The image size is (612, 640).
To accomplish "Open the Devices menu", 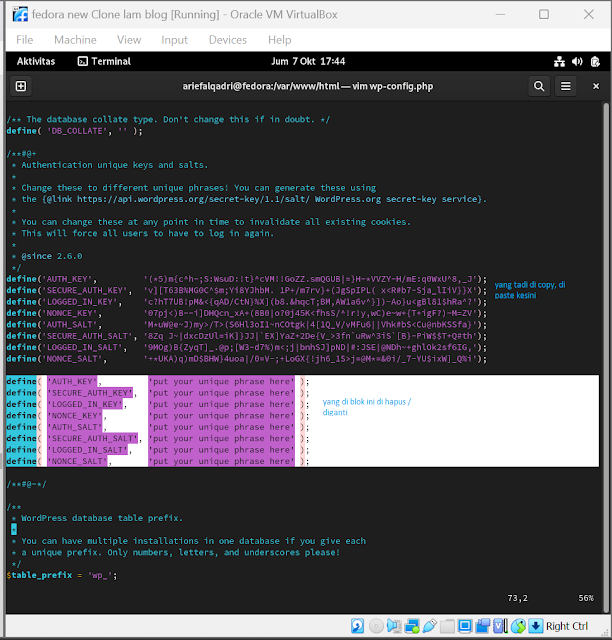I will pyautogui.click(x=228, y=40).
